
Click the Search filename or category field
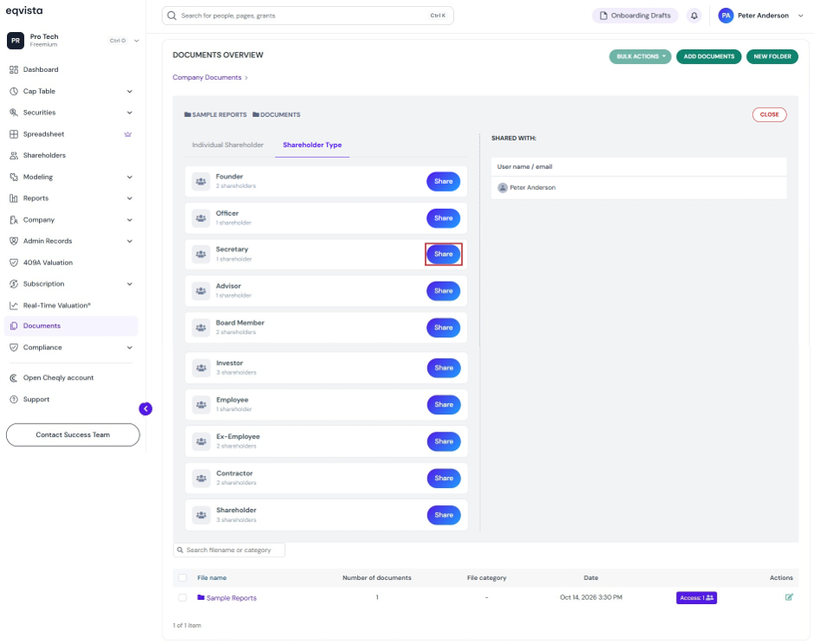(229, 550)
